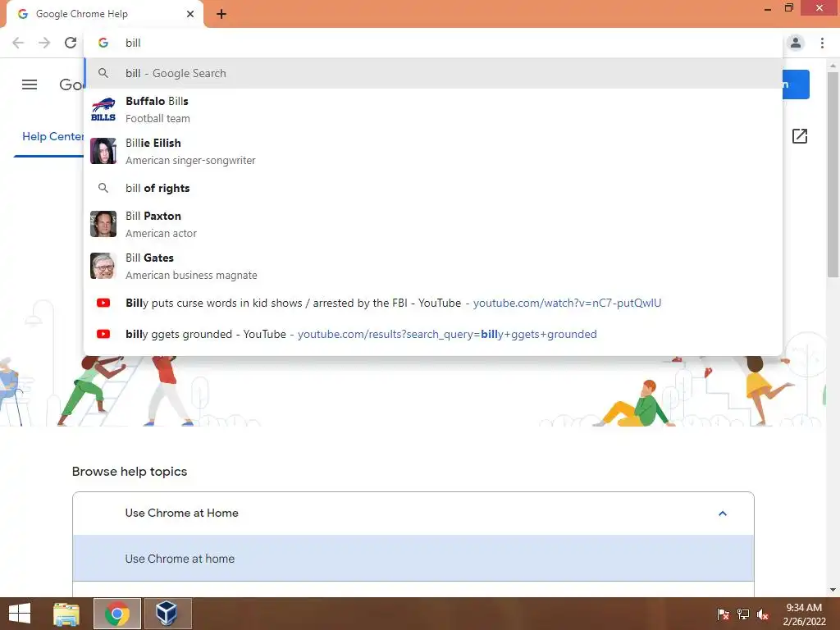This screenshot has height=630, width=840.
Task: Click the scrollbar down arrow
Action: click(833, 590)
